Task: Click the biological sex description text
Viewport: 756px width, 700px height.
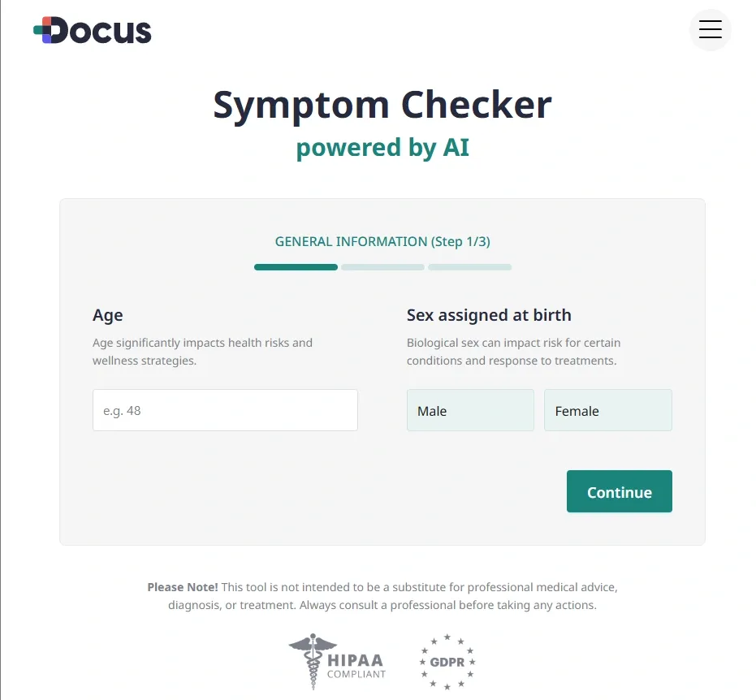Action: (x=513, y=352)
